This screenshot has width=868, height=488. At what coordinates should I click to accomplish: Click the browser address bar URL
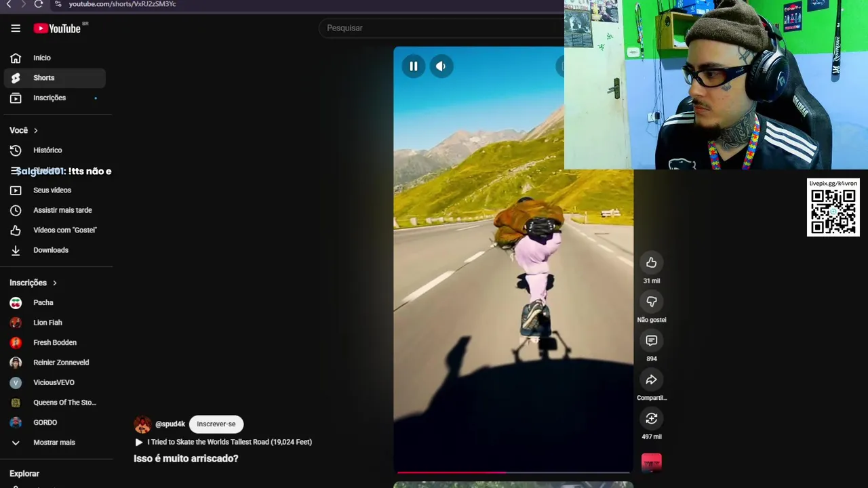point(122,4)
